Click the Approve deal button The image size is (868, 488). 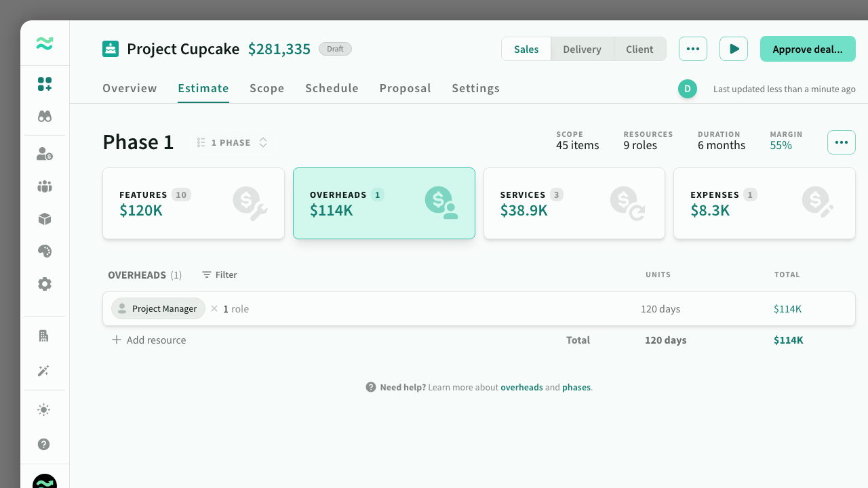[807, 49]
